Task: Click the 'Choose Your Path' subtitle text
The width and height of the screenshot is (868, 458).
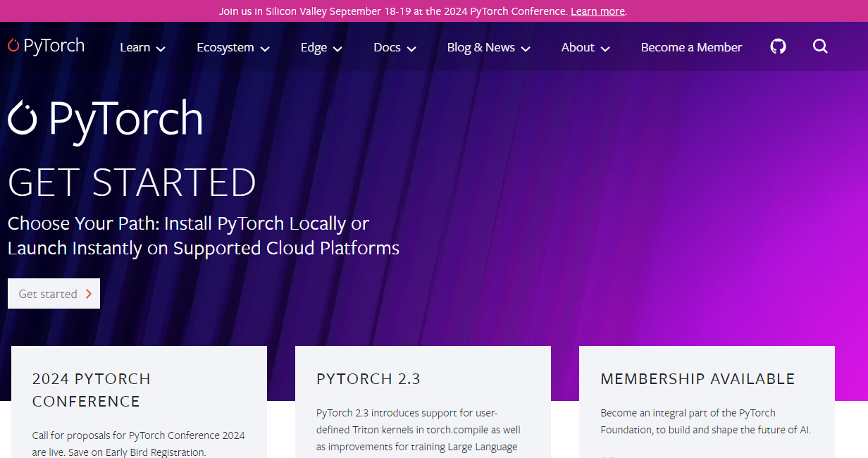Action: point(204,236)
